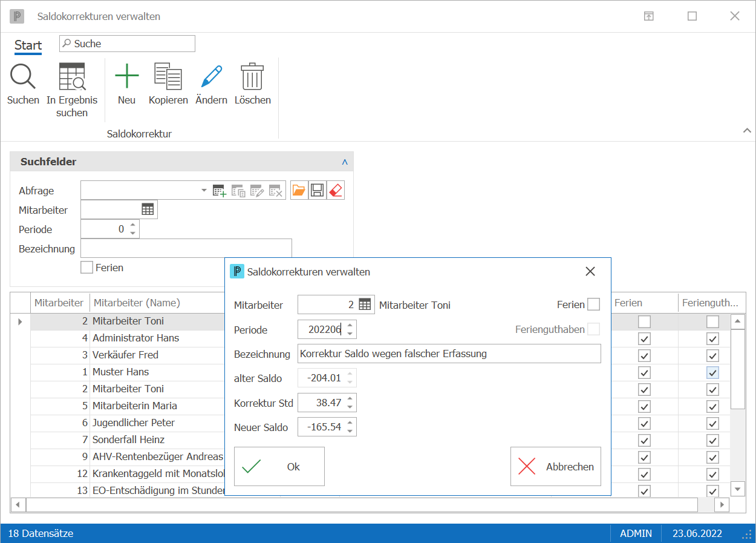This screenshot has height=543, width=756.
Task: Click the Bezeichnung field in the dialog
Action: click(449, 354)
